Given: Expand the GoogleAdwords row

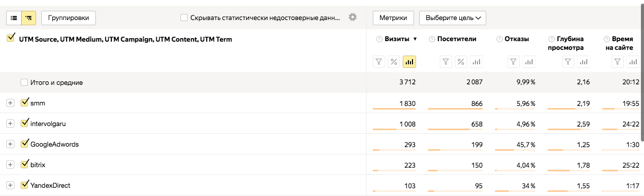Looking at the screenshot, I should coord(10,144).
